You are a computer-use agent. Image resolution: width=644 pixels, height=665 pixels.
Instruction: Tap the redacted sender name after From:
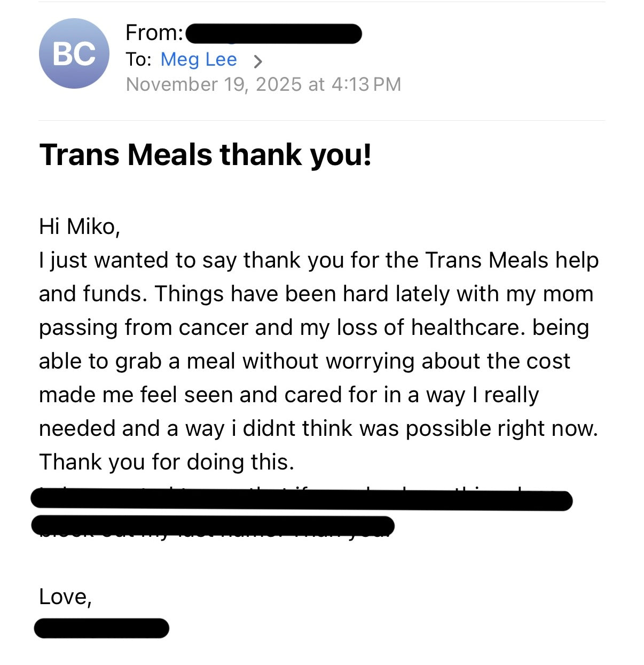tap(273, 34)
